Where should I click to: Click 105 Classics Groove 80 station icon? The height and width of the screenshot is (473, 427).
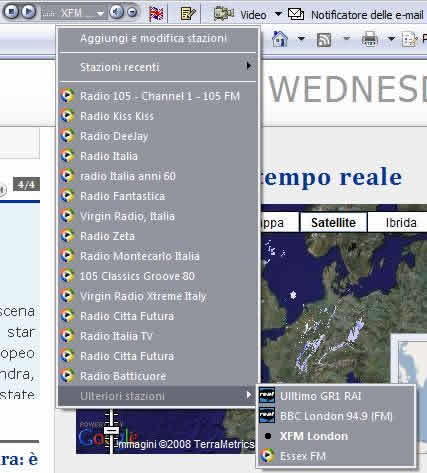point(68,276)
